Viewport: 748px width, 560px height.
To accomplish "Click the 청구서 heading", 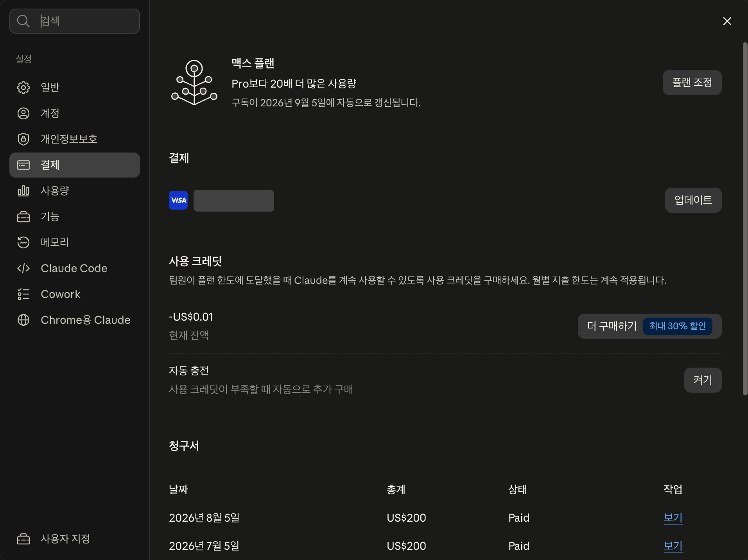I will pyautogui.click(x=184, y=446).
